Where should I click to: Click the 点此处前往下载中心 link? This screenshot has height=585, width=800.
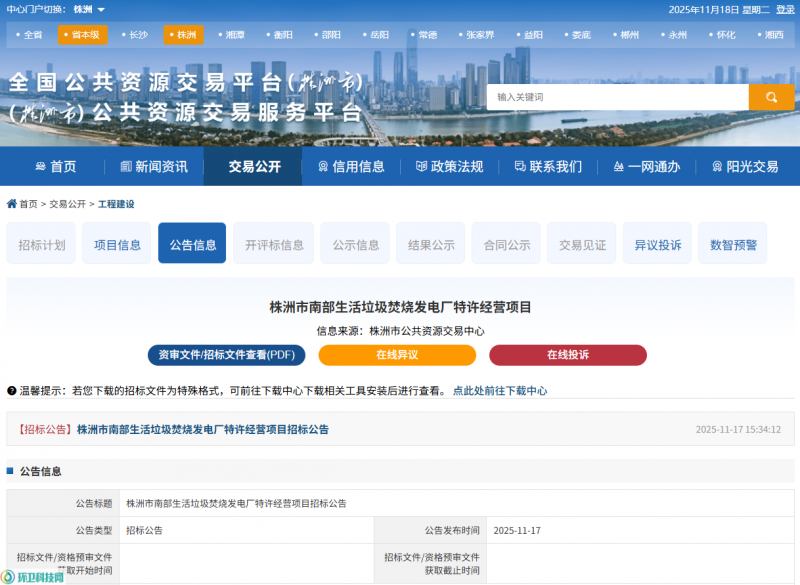point(500,391)
